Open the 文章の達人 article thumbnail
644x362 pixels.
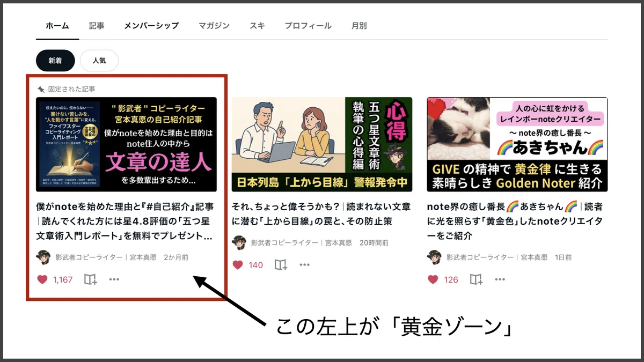[x=126, y=144]
